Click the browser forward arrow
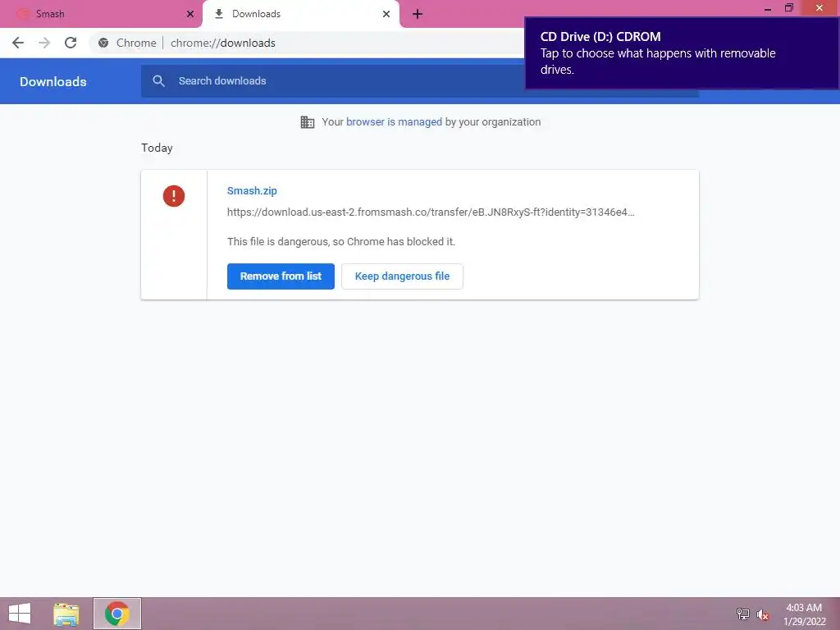Screen dimensions: 840x630 (44, 43)
